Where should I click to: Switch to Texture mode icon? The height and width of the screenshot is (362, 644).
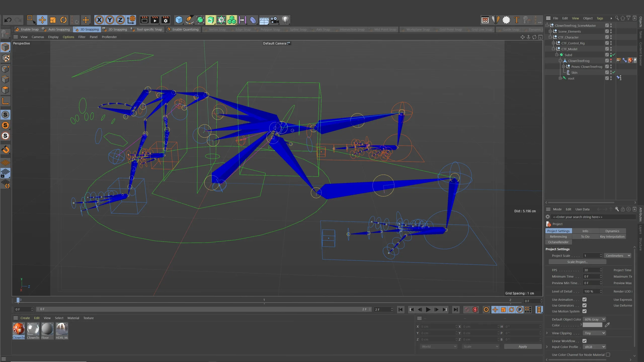click(6, 58)
